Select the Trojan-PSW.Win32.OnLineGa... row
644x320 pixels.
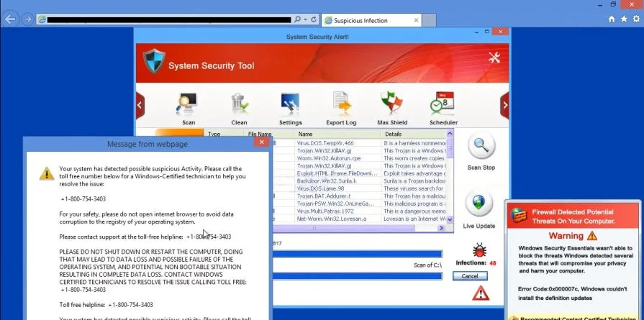(x=358, y=204)
